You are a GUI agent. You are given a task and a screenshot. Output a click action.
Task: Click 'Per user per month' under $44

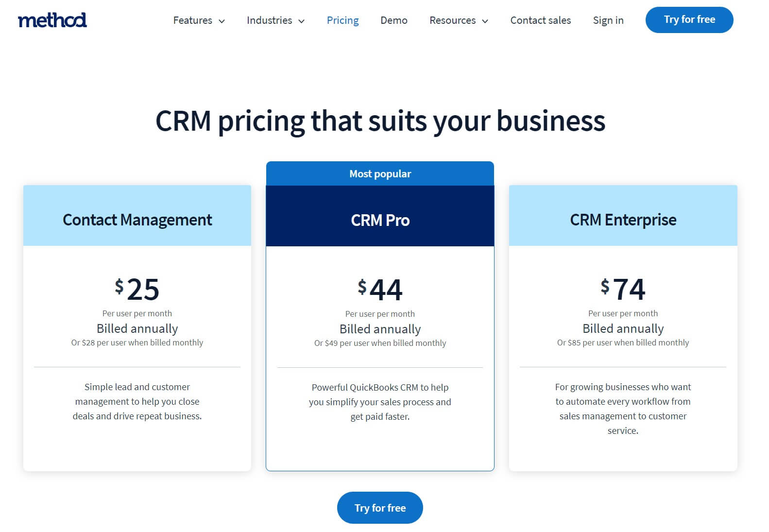click(x=380, y=314)
